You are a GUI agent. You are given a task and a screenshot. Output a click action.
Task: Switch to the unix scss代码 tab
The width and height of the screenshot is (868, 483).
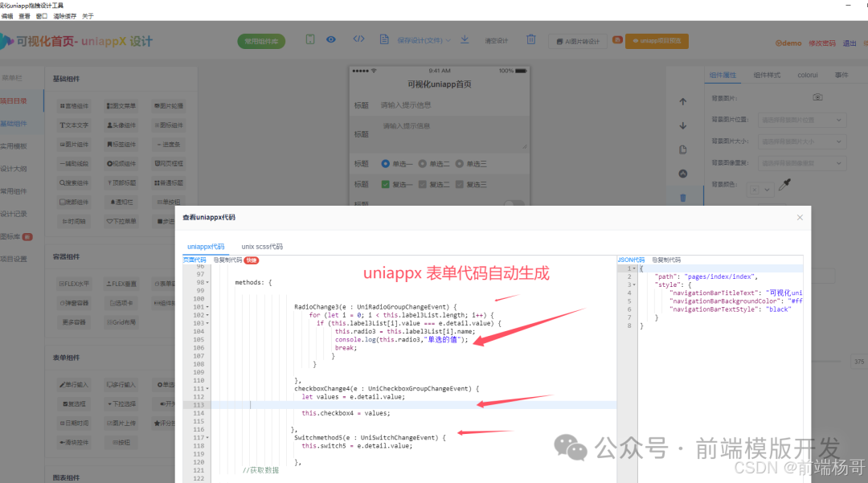262,247
